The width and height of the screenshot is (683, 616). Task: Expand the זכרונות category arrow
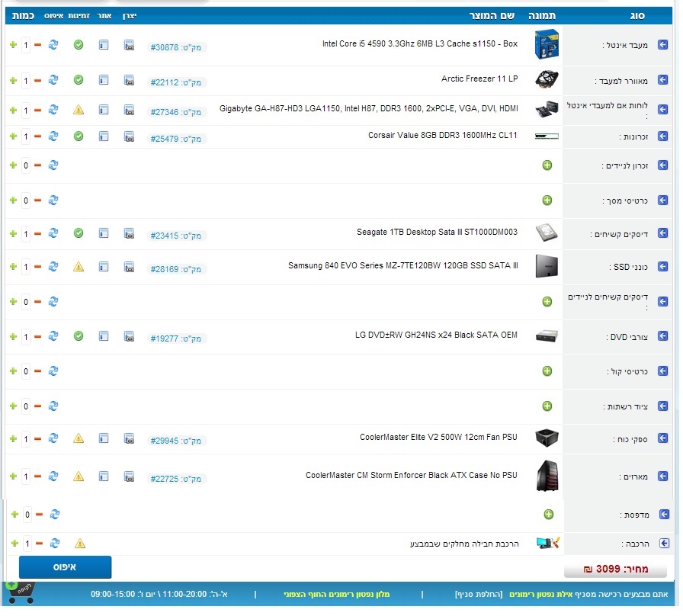[662, 137]
